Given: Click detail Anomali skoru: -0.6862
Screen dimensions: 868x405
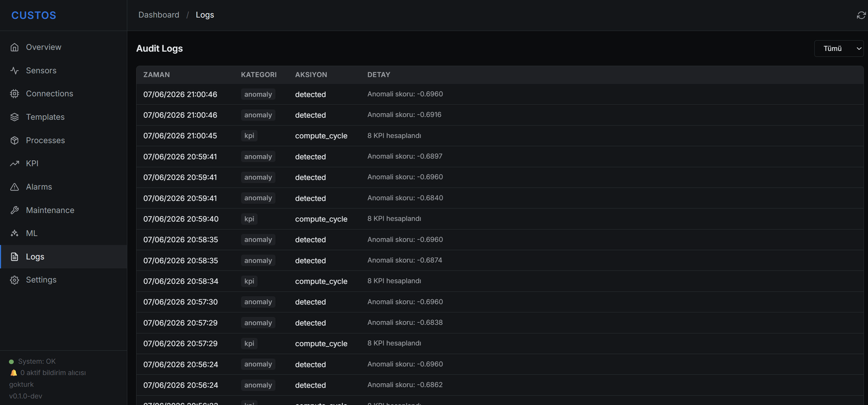Looking at the screenshot, I should 405,385.
